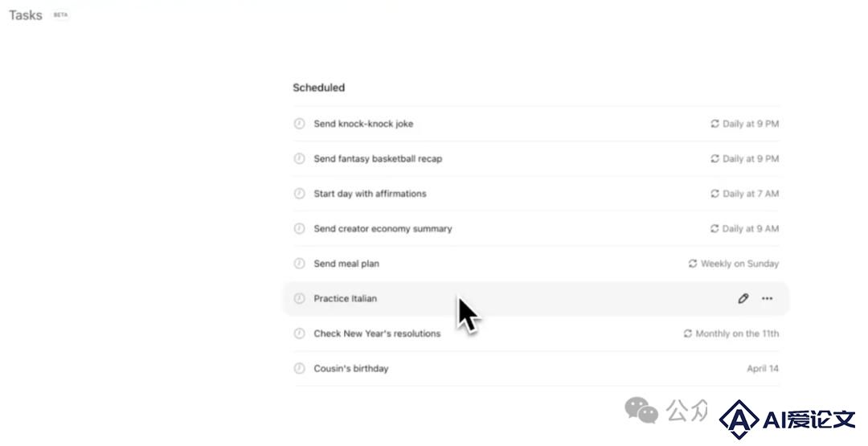868x446 pixels.
Task: Open the Check New Year's resolutions task
Action: [536, 333]
